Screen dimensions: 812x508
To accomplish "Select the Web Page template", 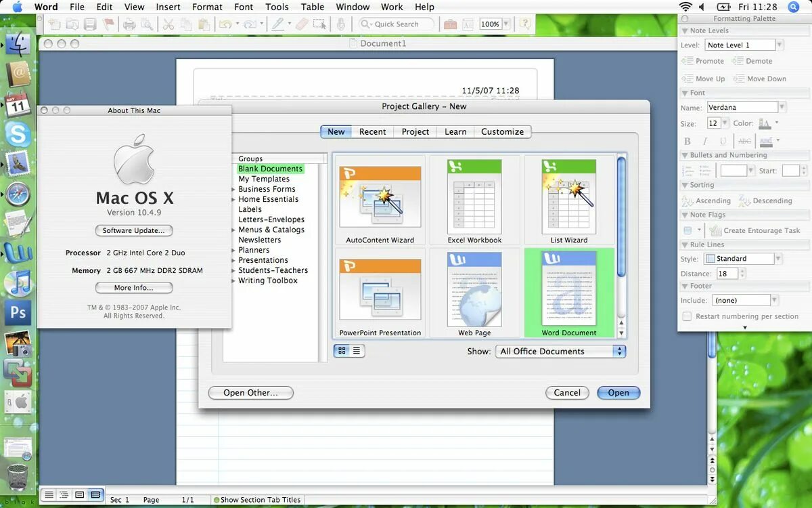I will (x=474, y=293).
